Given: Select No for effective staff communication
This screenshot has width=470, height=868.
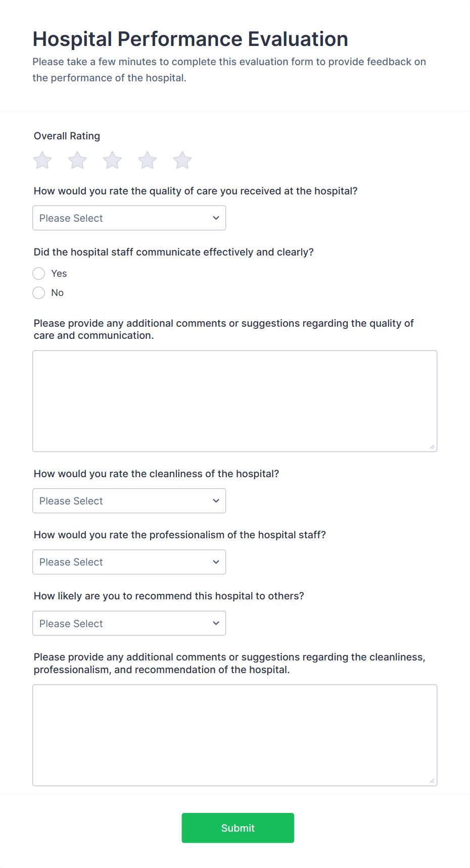Looking at the screenshot, I should coord(38,292).
